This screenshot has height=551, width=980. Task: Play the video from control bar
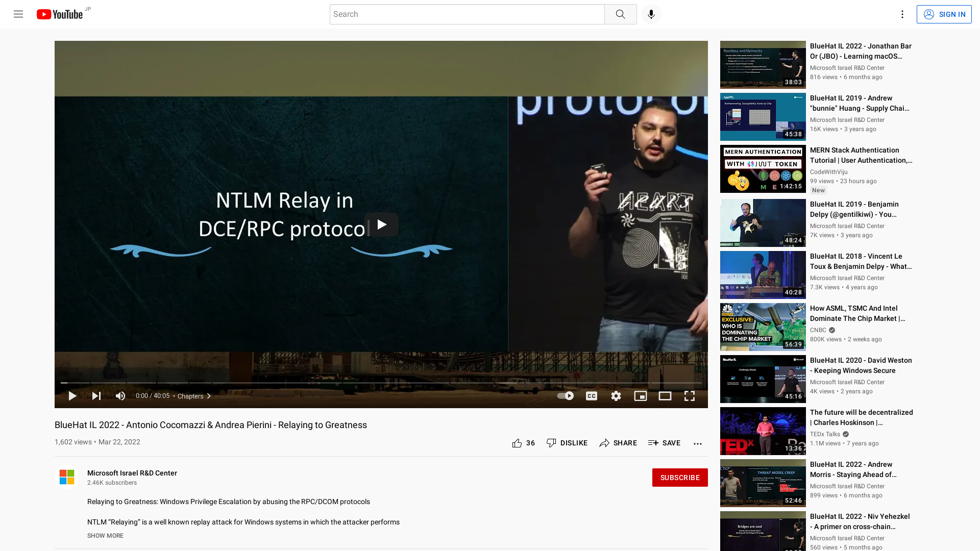pos(72,396)
